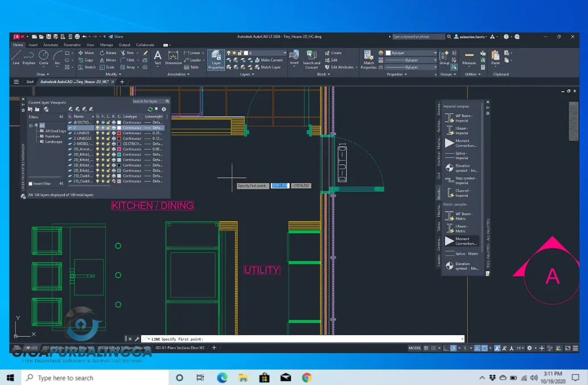Open the ByLayer color dropdown
Viewport: 588px width, 385px height.
coord(435,53)
